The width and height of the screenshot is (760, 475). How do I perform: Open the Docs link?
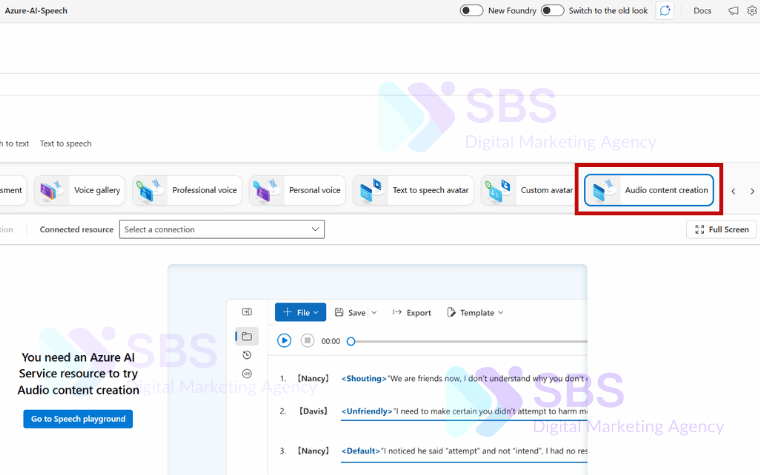pos(702,11)
